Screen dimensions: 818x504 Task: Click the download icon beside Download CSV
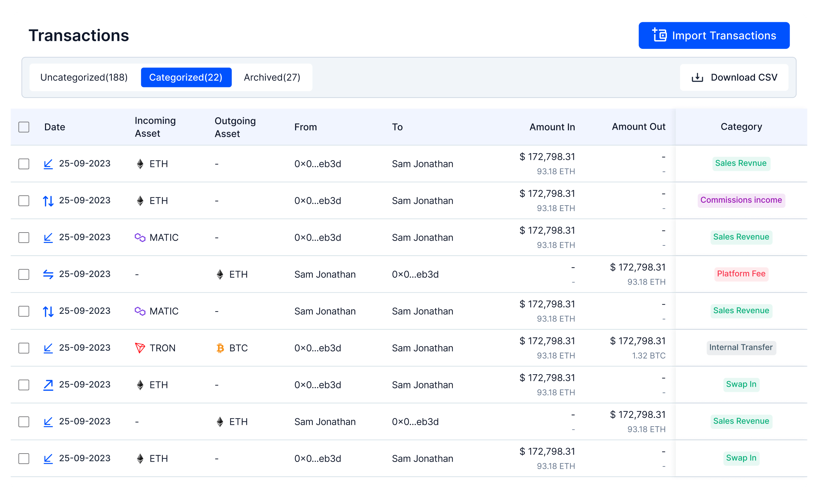coord(697,78)
